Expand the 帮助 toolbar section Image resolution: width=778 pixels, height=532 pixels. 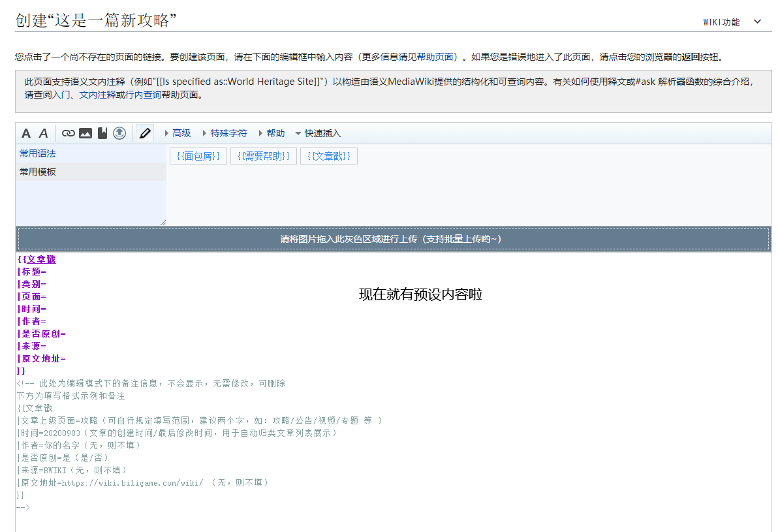click(x=271, y=133)
